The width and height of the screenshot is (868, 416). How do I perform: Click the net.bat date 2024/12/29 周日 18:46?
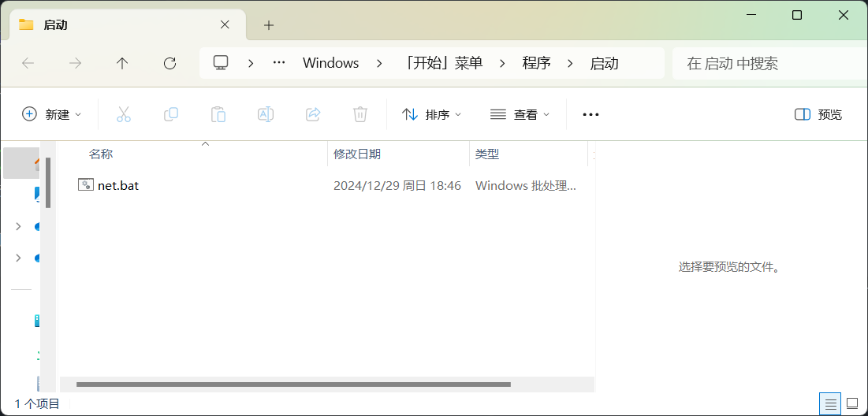click(397, 186)
